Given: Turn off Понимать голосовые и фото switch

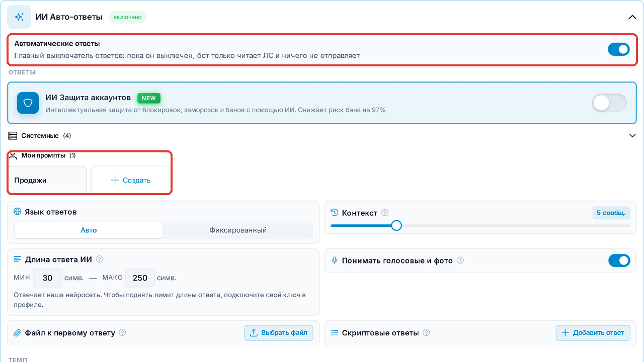Looking at the screenshot, I should point(619,260).
